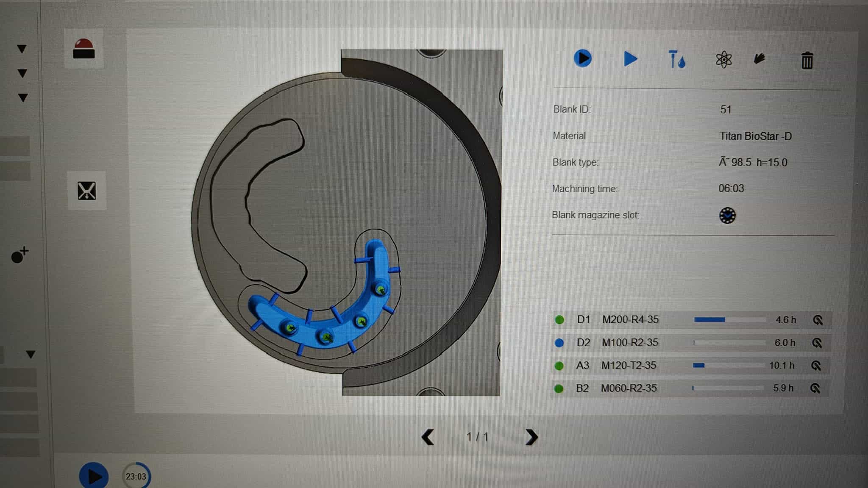Click the atom symbol icon
Image resolution: width=868 pixels, height=488 pixels.
pyautogui.click(x=723, y=60)
